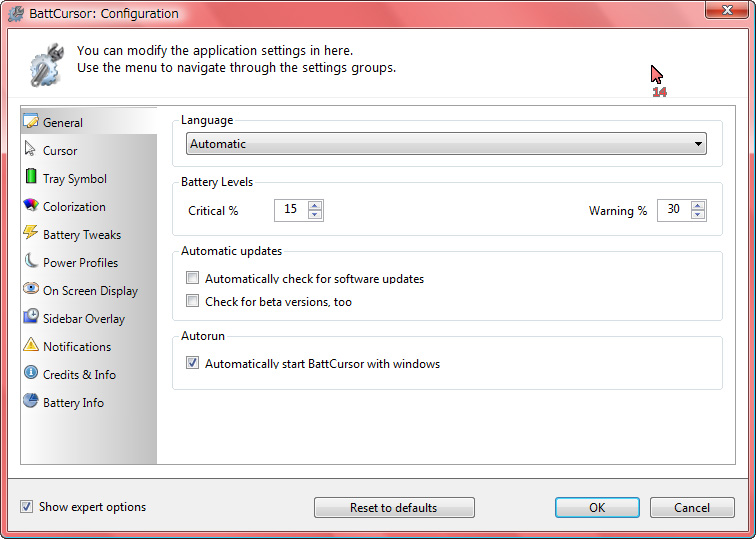Toggle Show expert options checkbox
Image resolution: width=756 pixels, height=539 pixels.
tap(27, 506)
